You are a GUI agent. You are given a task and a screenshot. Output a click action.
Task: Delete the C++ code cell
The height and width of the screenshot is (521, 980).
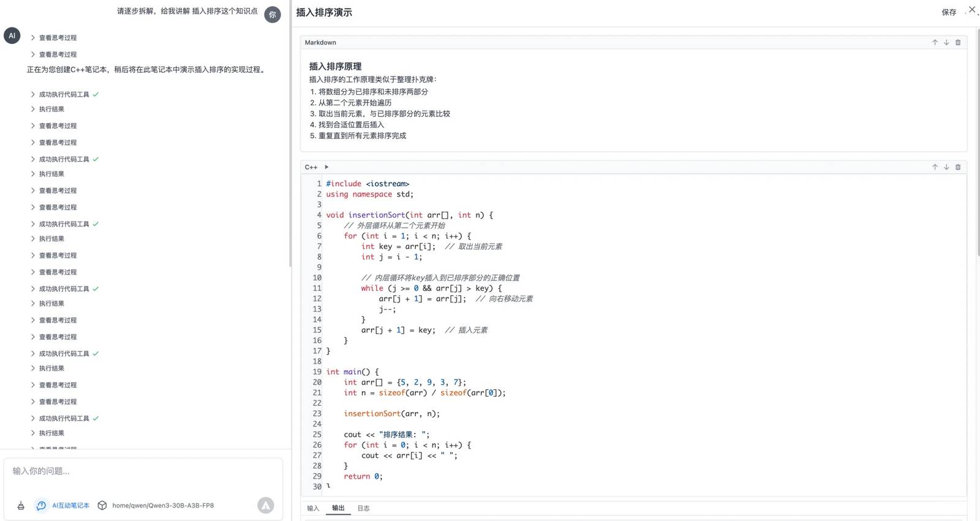click(x=958, y=167)
